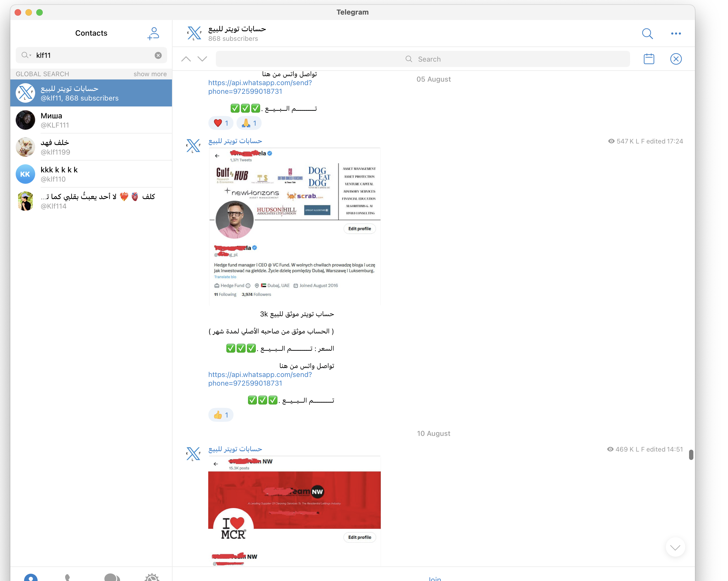Click the contacts search field
This screenshot has height=581, width=728.
pos(91,55)
